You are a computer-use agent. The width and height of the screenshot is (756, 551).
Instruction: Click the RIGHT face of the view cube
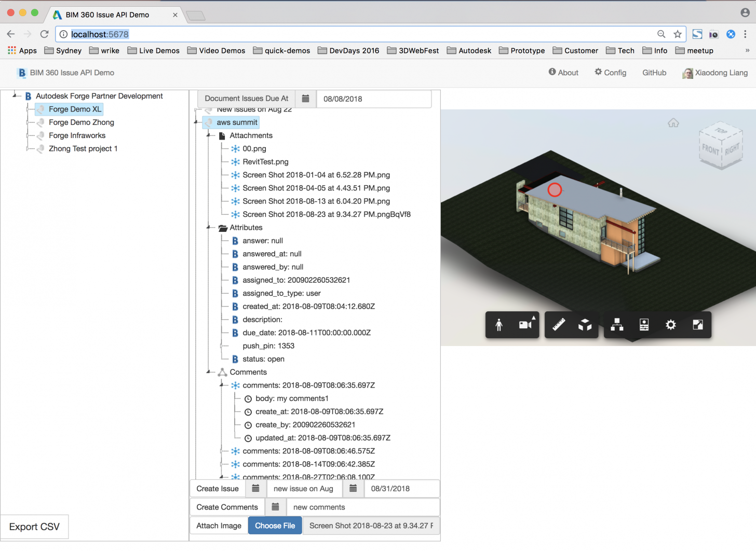tap(732, 150)
